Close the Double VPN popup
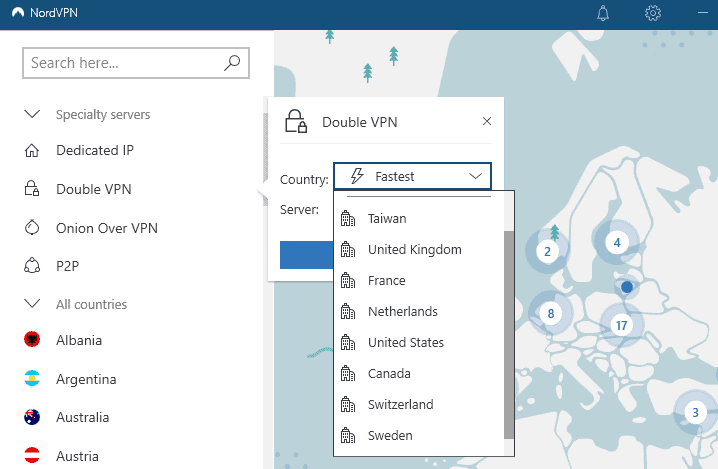 487,122
